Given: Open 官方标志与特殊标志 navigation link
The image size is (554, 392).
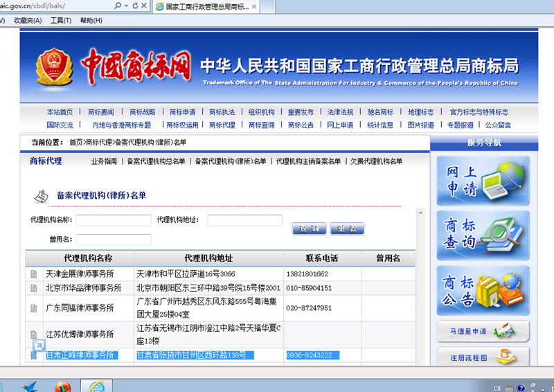Looking at the screenshot, I should [x=479, y=112].
